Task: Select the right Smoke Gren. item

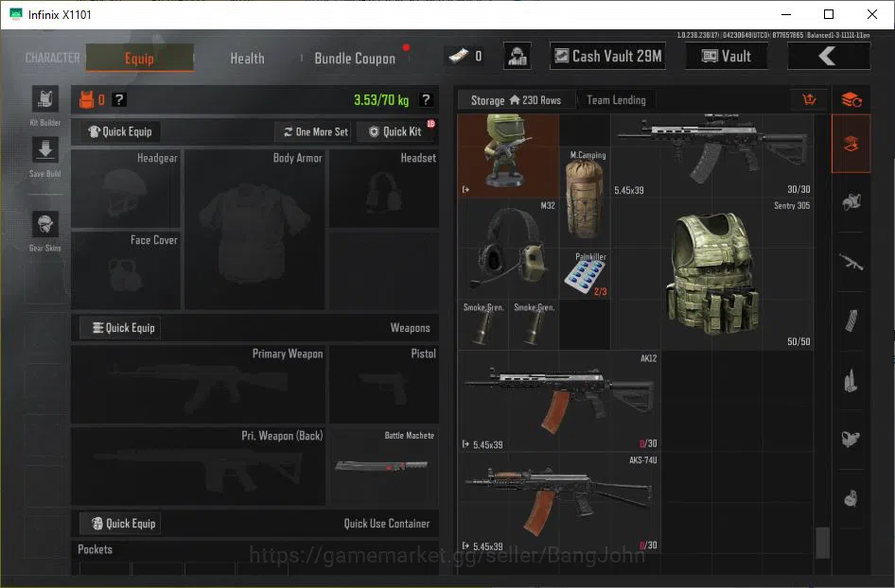Action: click(534, 324)
